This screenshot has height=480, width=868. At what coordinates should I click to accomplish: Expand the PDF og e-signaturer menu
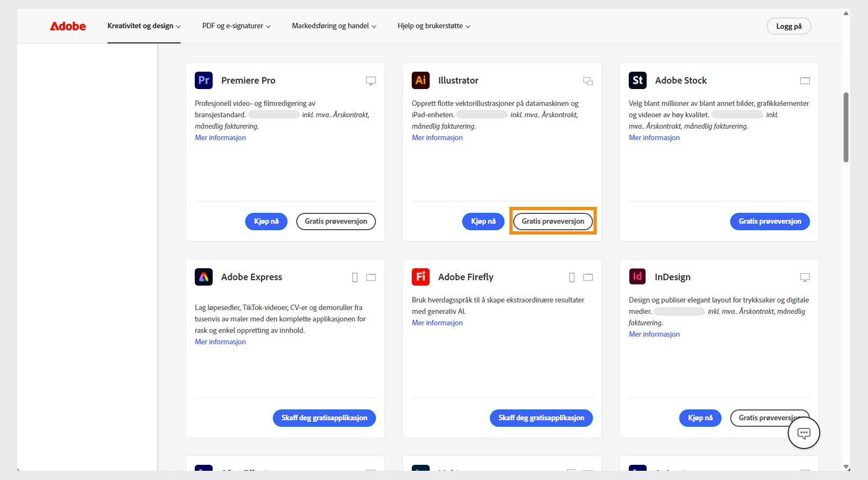point(237,26)
